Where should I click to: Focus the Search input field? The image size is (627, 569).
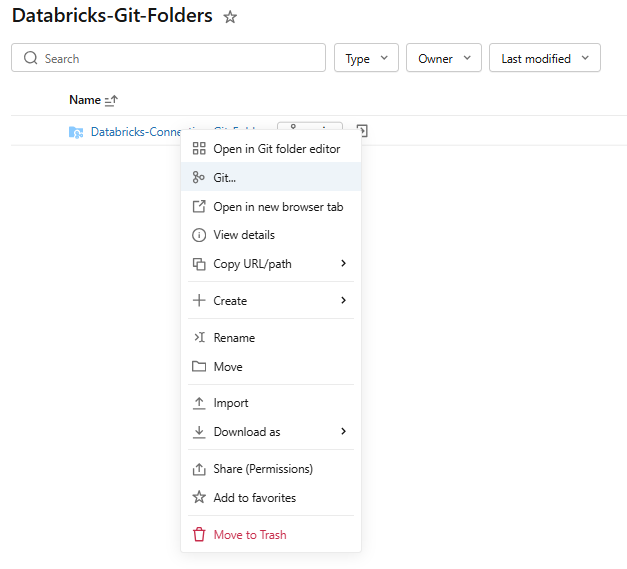click(168, 58)
